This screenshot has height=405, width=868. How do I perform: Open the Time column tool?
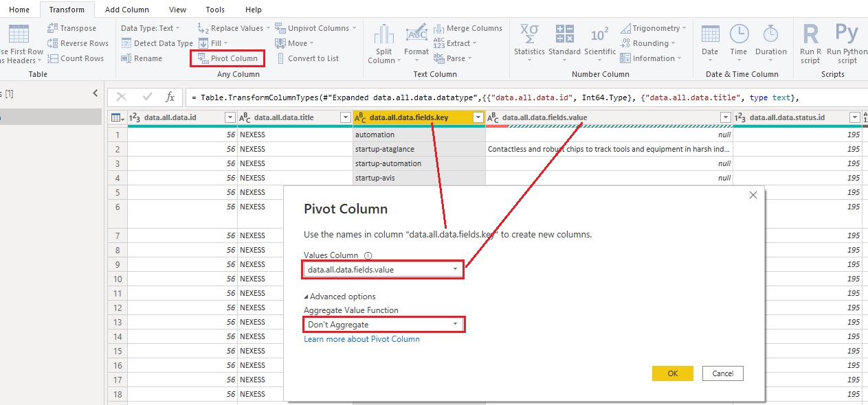[739, 44]
